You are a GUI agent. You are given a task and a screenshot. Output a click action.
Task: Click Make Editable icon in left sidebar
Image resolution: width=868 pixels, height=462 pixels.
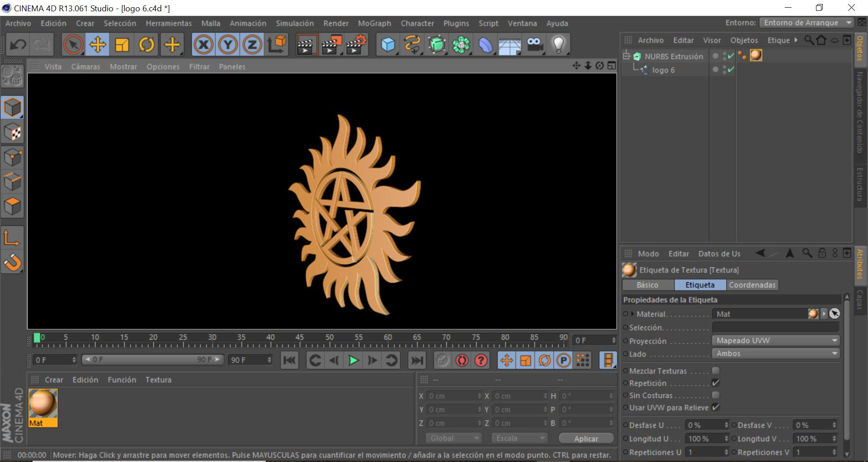(12, 75)
